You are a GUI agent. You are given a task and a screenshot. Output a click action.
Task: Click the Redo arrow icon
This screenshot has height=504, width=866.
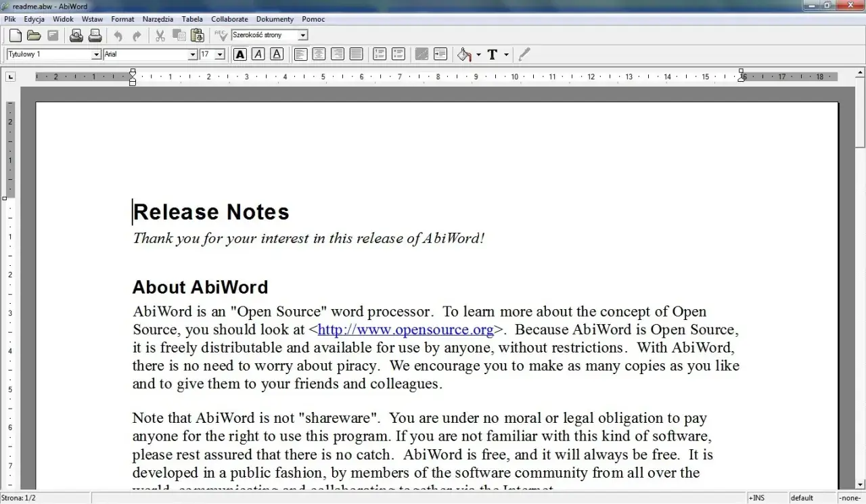point(137,35)
